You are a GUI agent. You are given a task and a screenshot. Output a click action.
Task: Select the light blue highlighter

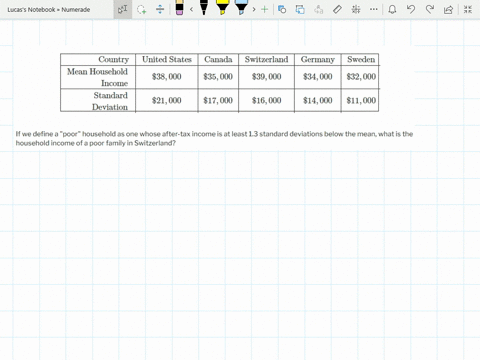pos(241,8)
